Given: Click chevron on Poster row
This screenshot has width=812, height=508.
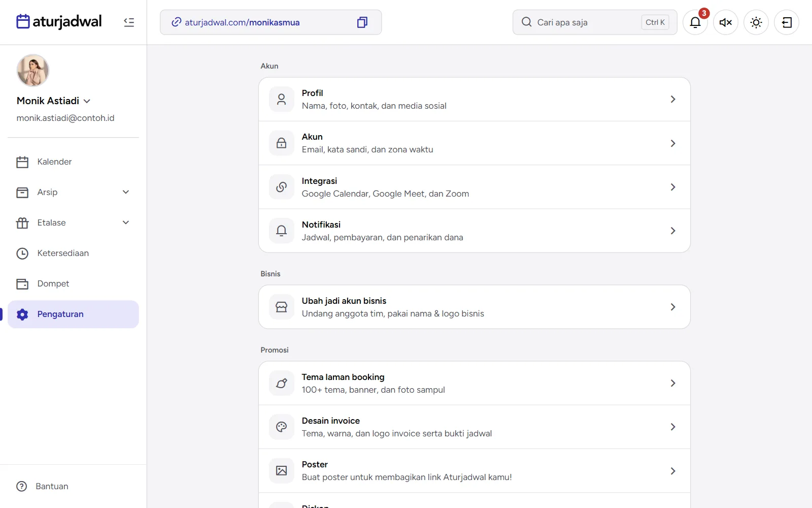Looking at the screenshot, I should coord(673,471).
